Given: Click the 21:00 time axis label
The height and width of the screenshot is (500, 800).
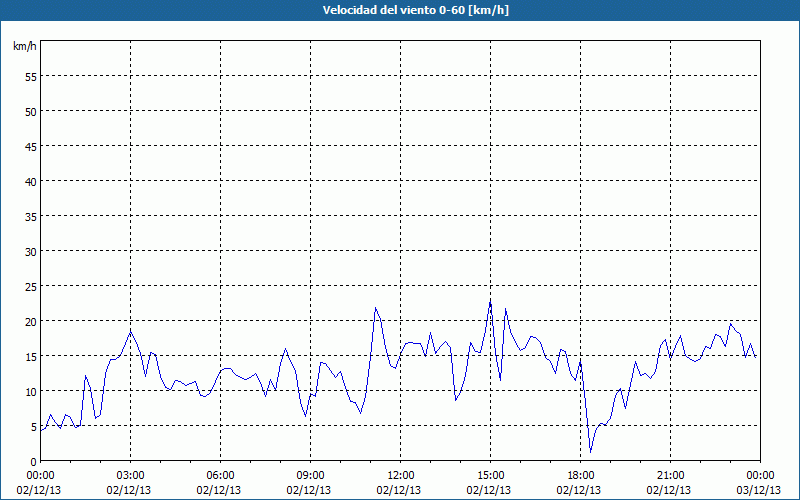Looking at the screenshot, I should [x=670, y=476].
